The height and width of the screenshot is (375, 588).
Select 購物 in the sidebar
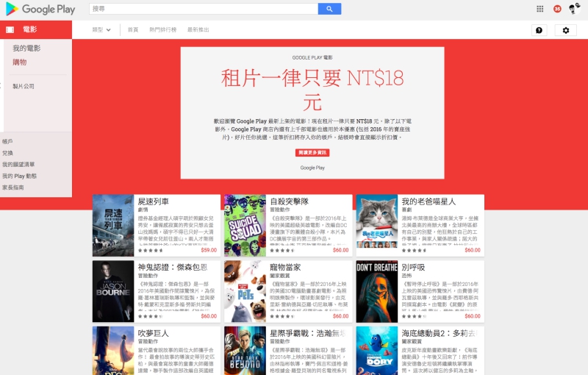(x=20, y=63)
